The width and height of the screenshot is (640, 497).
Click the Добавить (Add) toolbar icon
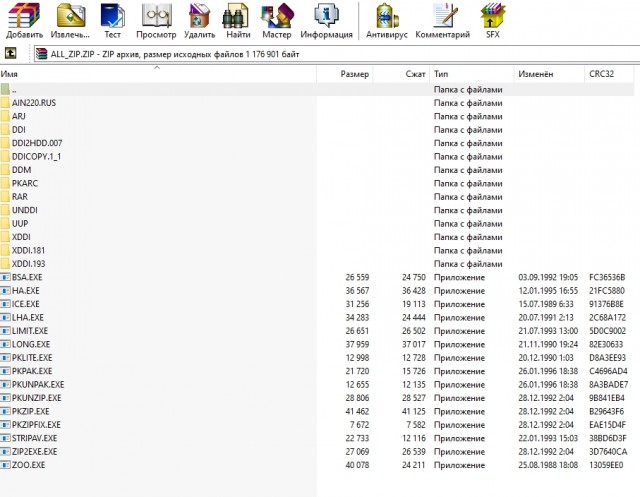coord(24,20)
